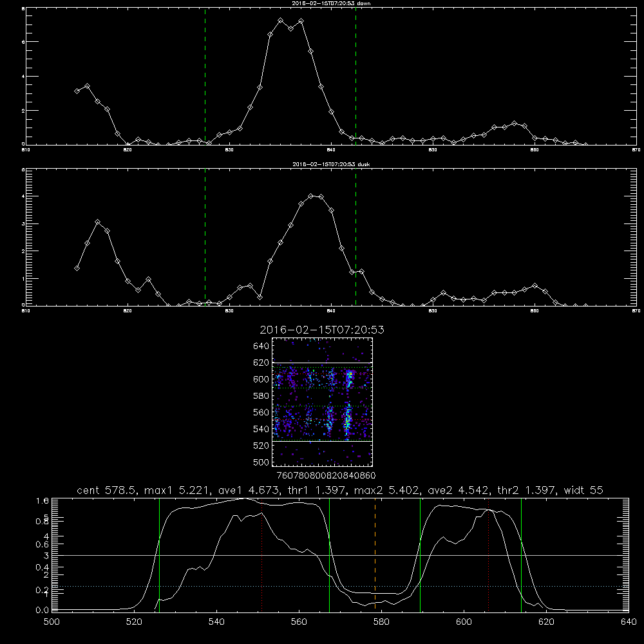Select the dawn plot diamond marker at 835
Image resolution: width=644 pixels, height=644 pixels.
pos(281,20)
